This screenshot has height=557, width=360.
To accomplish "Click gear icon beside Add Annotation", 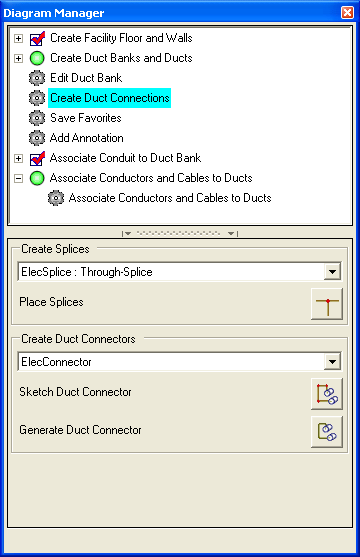I will (x=37, y=138).
